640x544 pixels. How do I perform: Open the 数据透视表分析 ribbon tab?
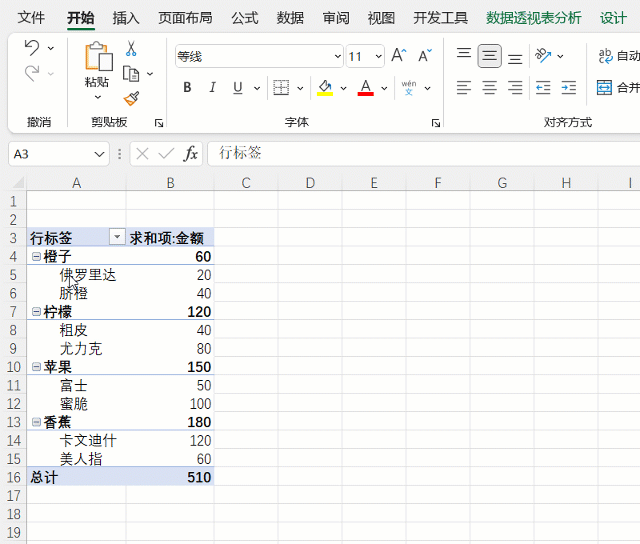pyautogui.click(x=533, y=18)
